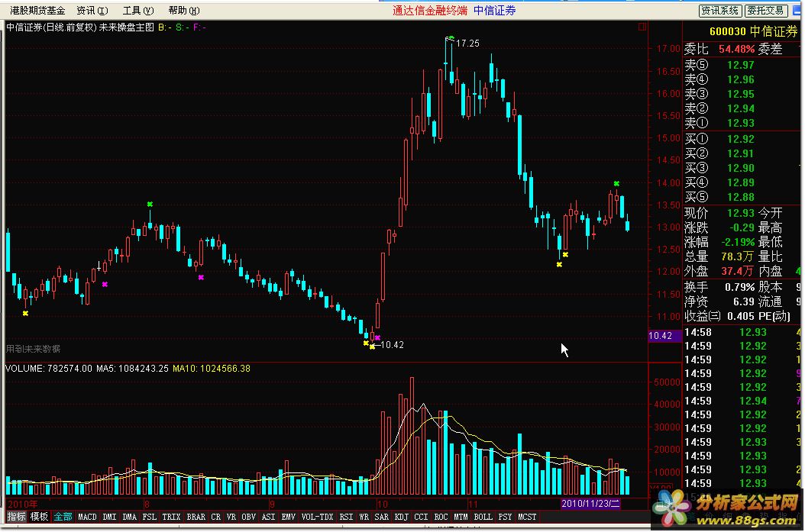Switch to the OBV indicator
The image size is (805, 532).
pos(248,517)
